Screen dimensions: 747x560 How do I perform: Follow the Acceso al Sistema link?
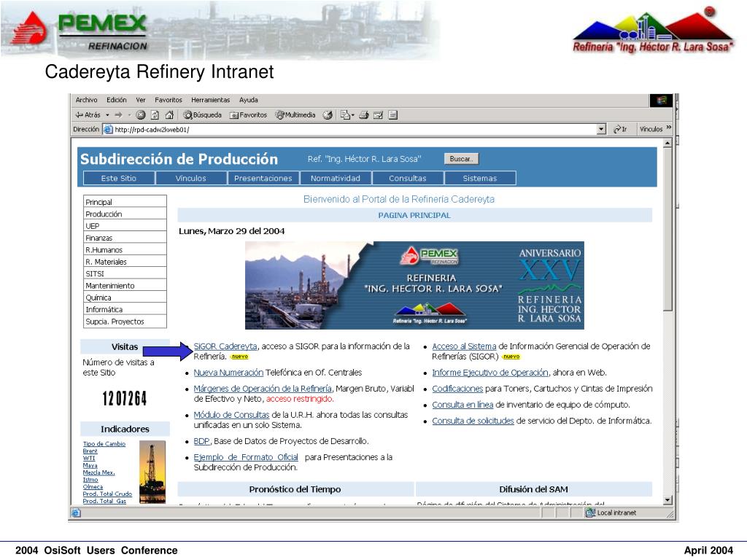click(464, 346)
